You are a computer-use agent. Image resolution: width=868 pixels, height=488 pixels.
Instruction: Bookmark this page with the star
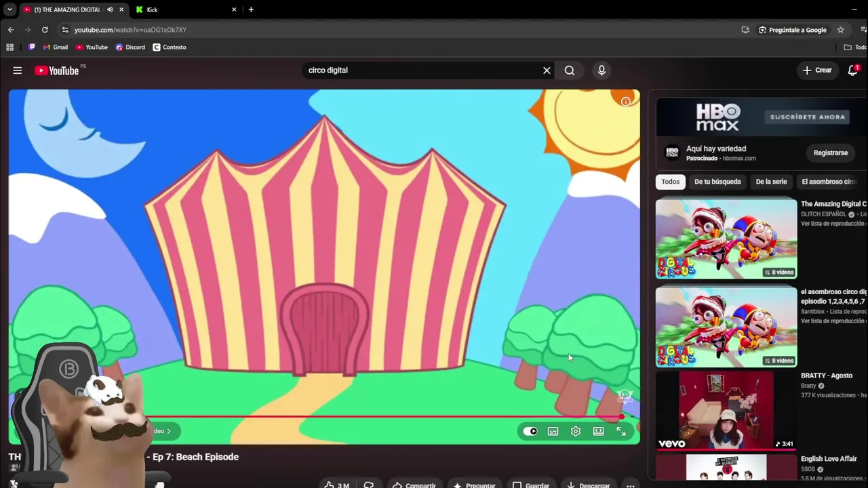click(841, 30)
